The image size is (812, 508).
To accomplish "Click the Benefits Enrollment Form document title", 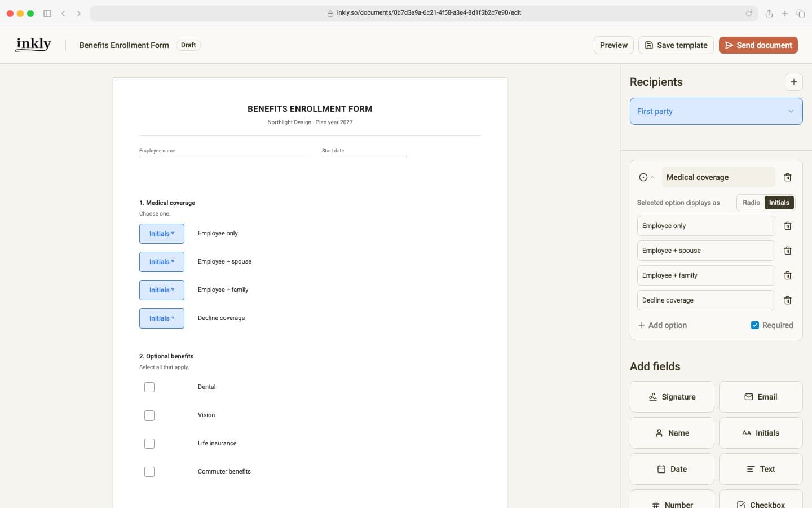I will 124,45.
